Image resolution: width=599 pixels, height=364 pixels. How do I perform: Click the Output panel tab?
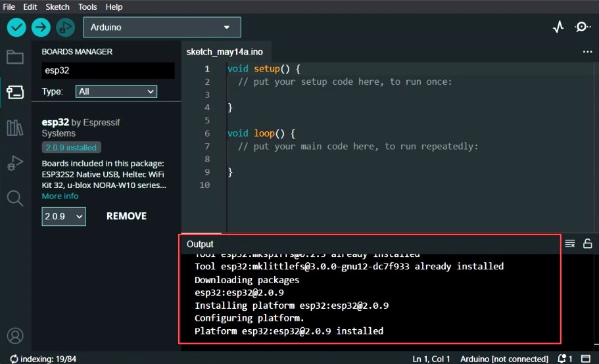click(x=200, y=244)
